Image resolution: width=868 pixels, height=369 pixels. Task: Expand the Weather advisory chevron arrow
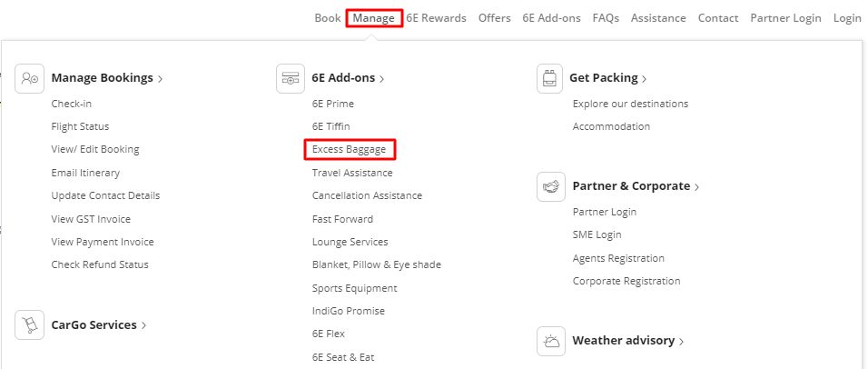click(x=681, y=342)
